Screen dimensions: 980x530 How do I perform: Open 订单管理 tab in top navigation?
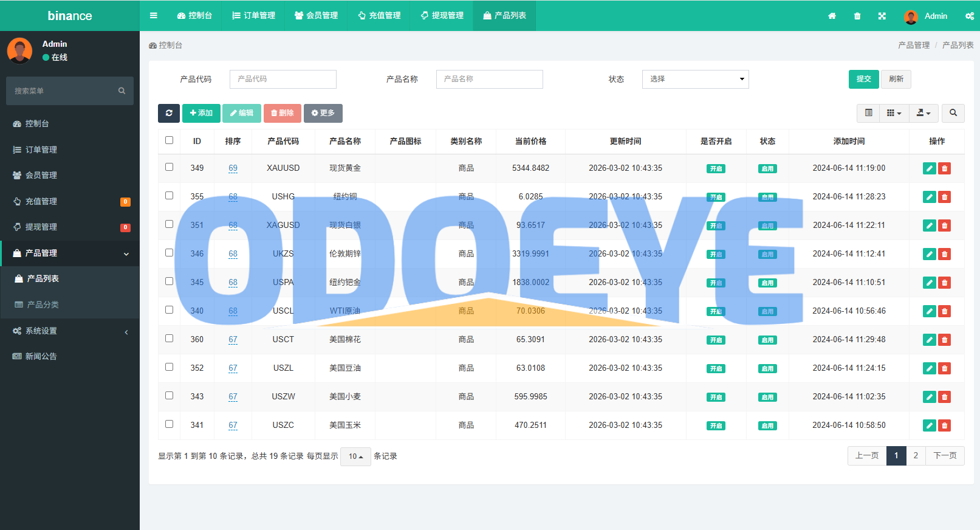tap(254, 16)
